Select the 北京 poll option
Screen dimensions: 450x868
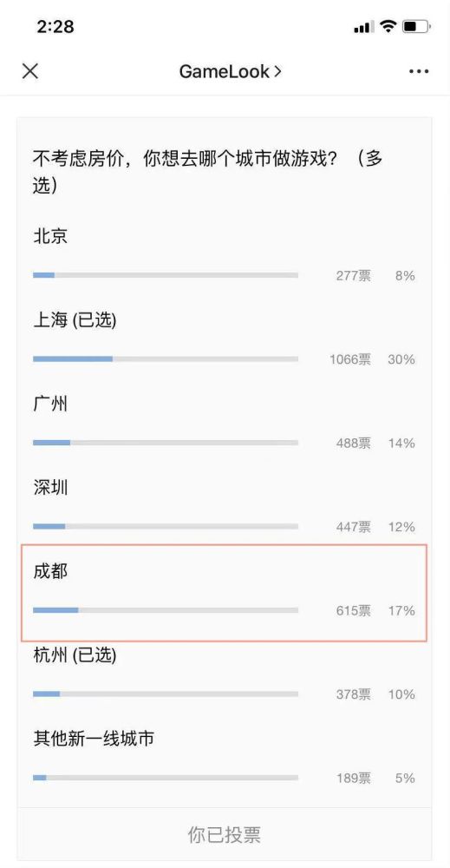(x=224, y=256)
